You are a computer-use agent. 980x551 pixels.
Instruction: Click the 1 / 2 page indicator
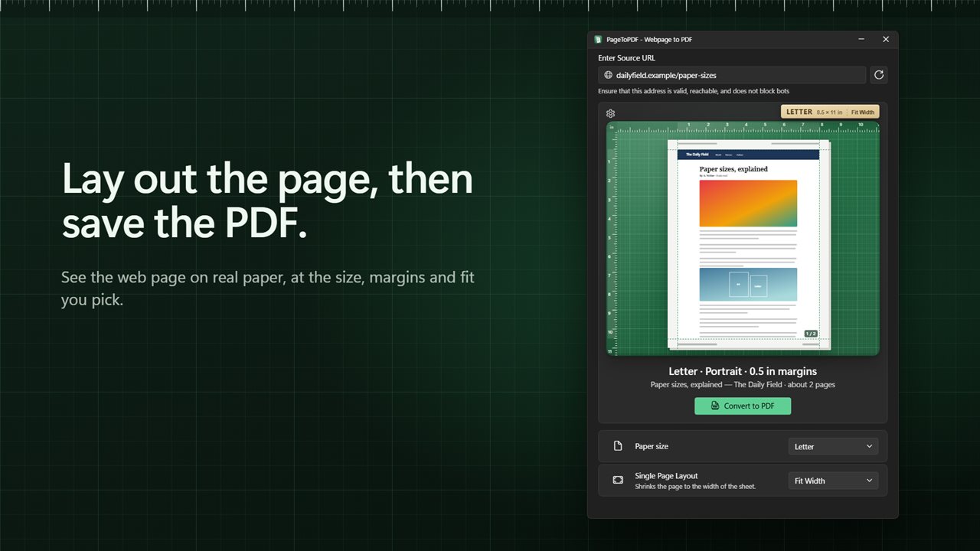click(x=811, y=334)
